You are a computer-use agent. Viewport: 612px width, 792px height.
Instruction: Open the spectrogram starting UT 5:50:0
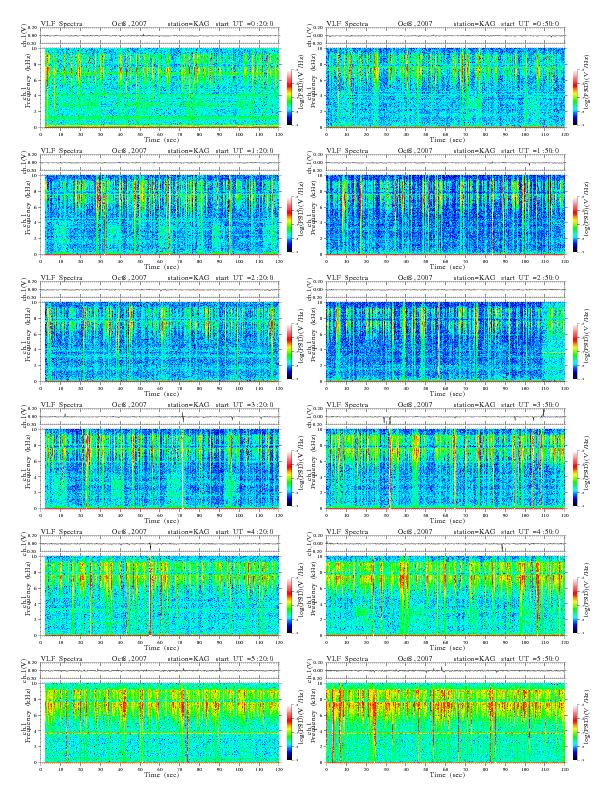point(445,723)
